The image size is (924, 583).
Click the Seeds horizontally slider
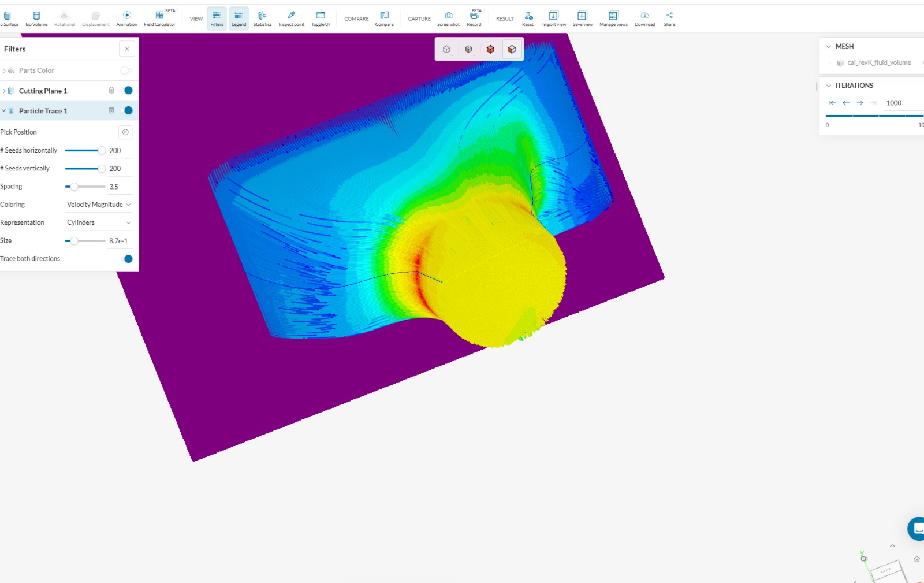pos(85,150)
